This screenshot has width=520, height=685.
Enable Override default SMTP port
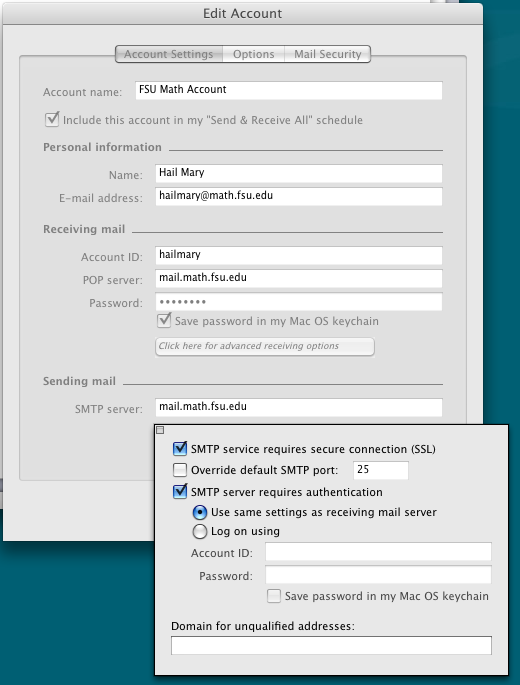point(180,470)
